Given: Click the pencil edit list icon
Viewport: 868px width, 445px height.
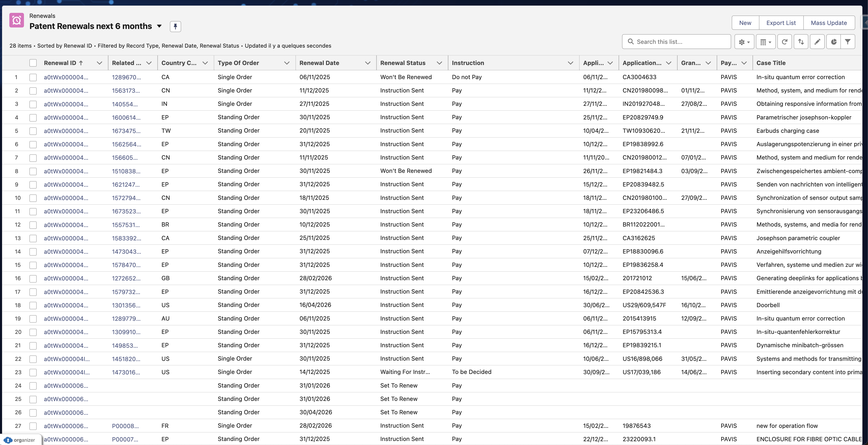Looking at the screenshot, I should click(x=817, y=42).
